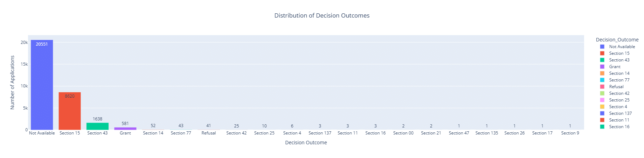Viewport: 644px width, 158px height.
Task: Click Section 42 light green legend swatch
Action: coord(602,93)
